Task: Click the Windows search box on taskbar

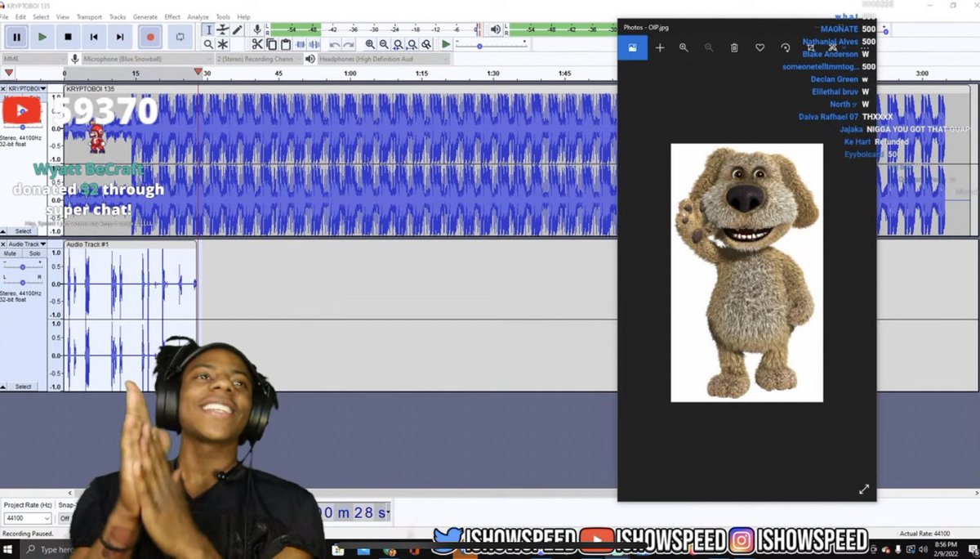Action: (49, 550)
